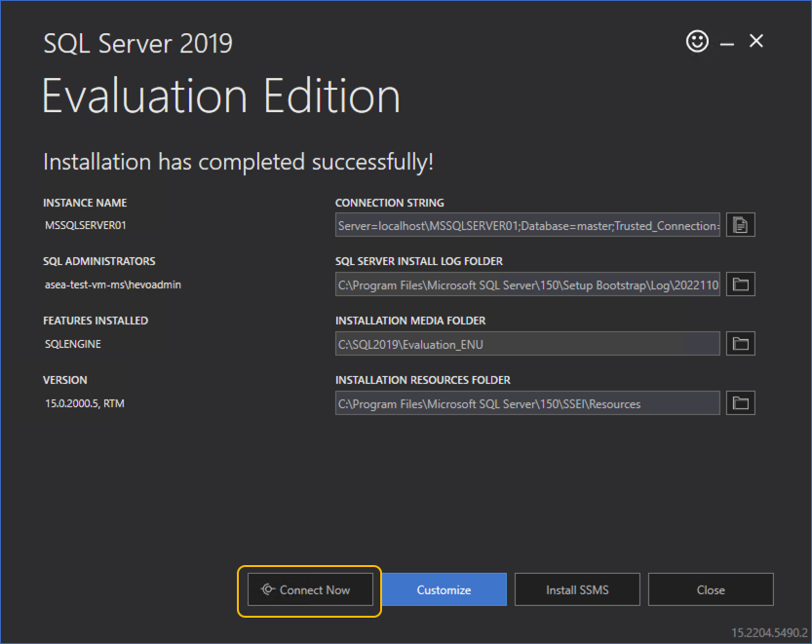Click the installation media folder path field

point(526,343)
